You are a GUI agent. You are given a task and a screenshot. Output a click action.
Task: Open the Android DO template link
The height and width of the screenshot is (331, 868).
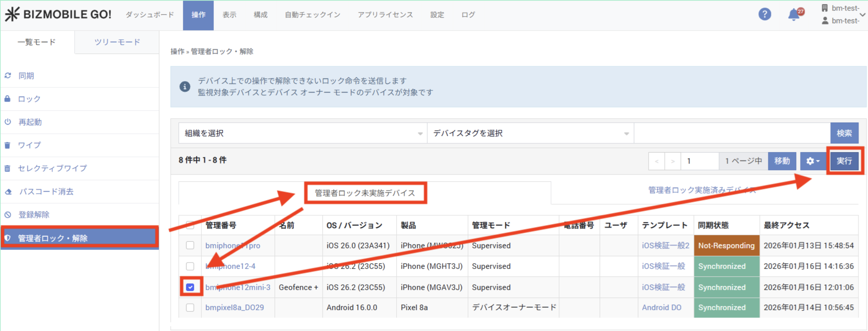click(x=661, y=307)
